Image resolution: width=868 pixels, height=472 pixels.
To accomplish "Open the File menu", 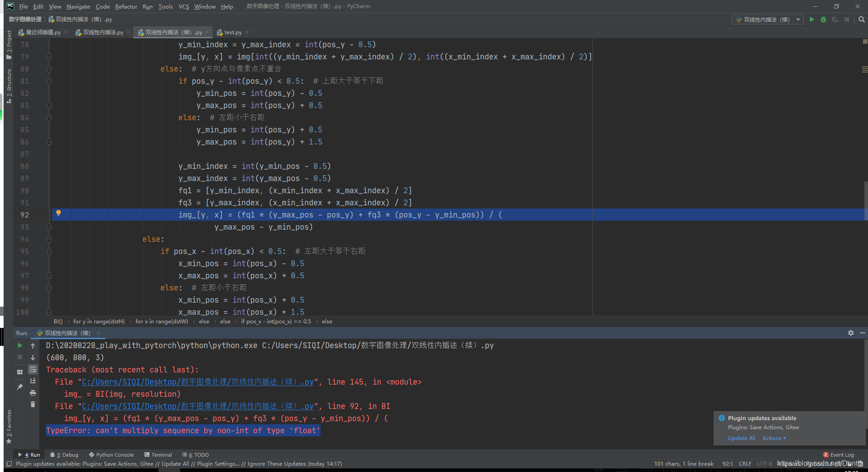I will coord(23,6).
